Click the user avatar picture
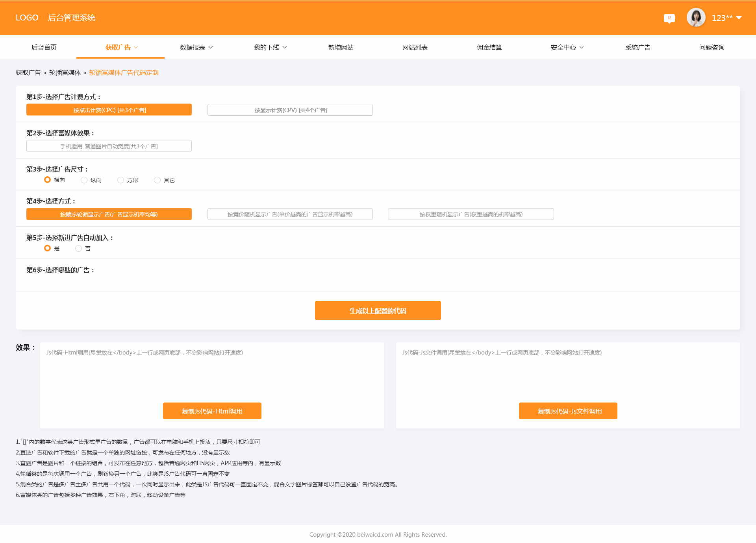The image size is (756, 543). point(696,18)
